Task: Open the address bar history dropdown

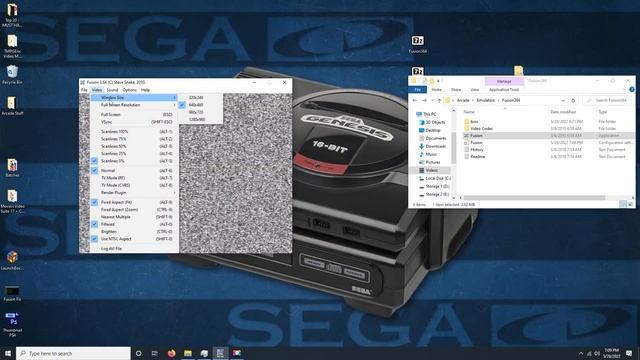Action: point(563,100)
